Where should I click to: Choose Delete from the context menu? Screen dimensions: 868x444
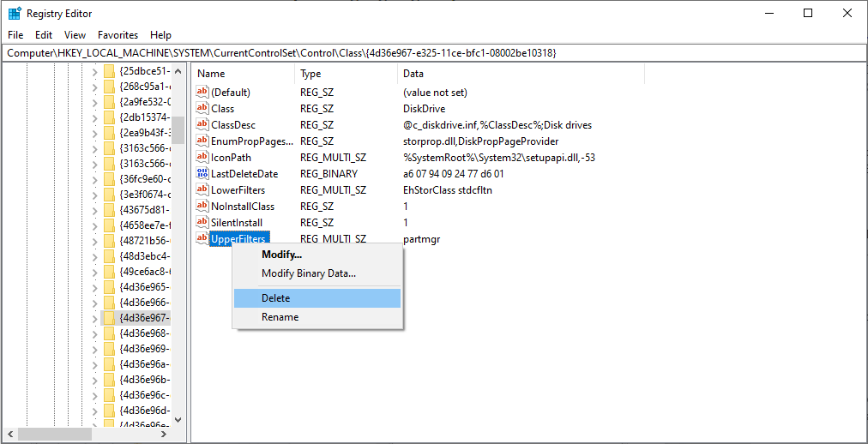317,298
